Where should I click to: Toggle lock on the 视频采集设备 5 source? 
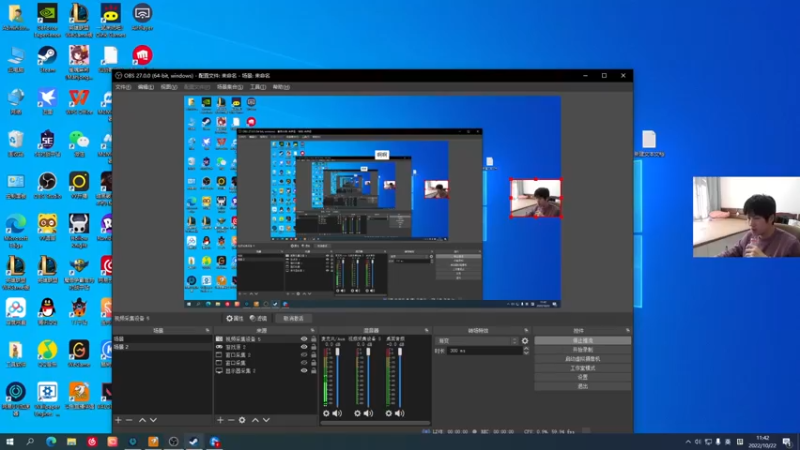click(x=312, y=339)
